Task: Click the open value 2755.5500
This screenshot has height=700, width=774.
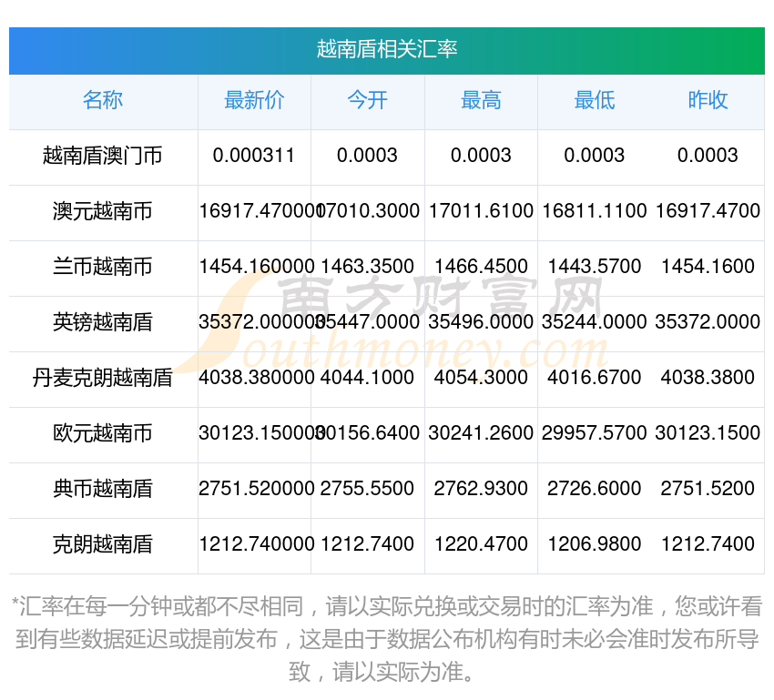Action: click(368, 489)
